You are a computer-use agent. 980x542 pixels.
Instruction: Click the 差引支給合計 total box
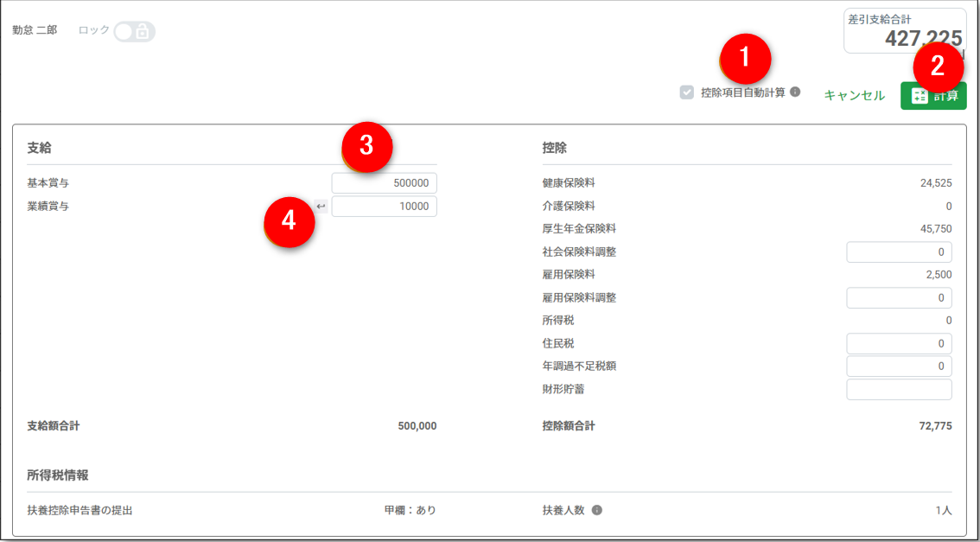904,31
